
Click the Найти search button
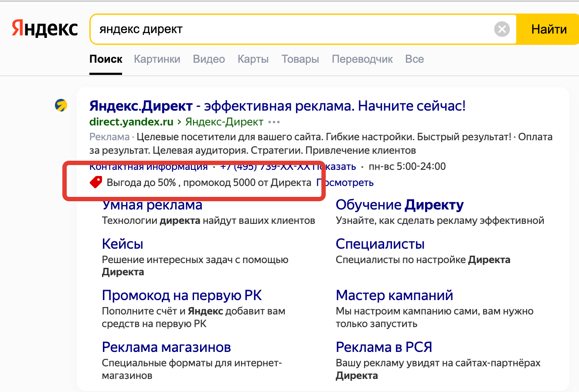(x=548, y=29)
